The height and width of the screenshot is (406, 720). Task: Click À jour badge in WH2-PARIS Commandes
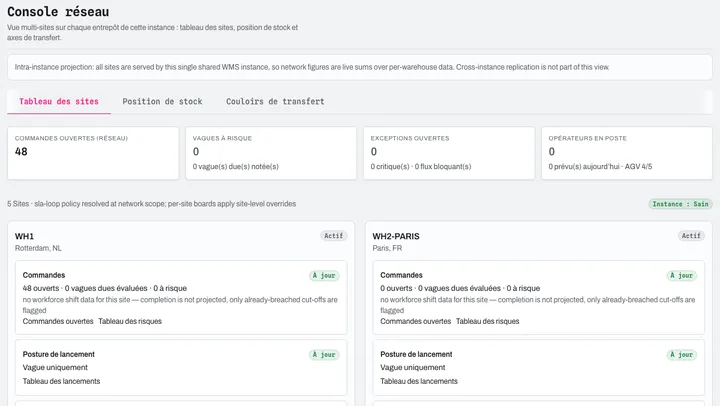(x=681, y=276)
